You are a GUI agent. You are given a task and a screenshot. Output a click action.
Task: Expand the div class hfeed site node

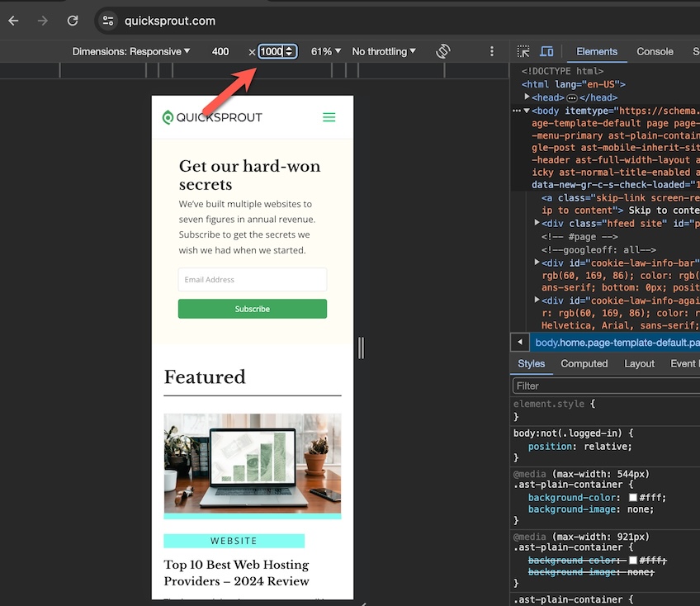click(x=537, y=223)
